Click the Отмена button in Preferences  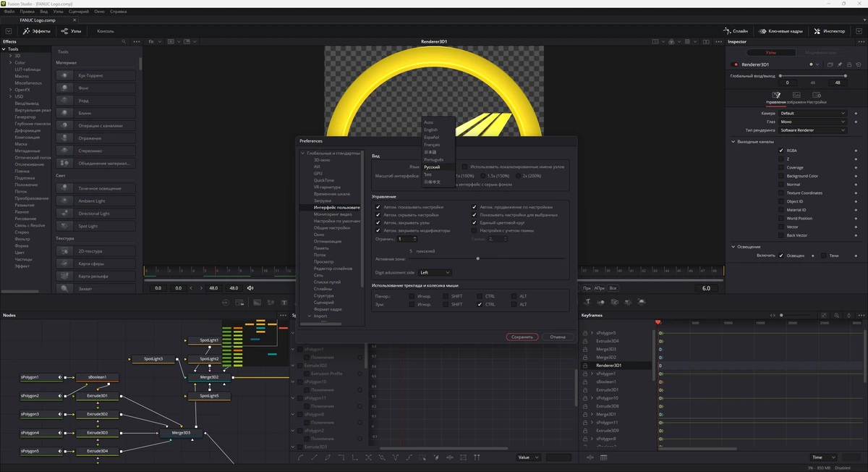(558, 337)
